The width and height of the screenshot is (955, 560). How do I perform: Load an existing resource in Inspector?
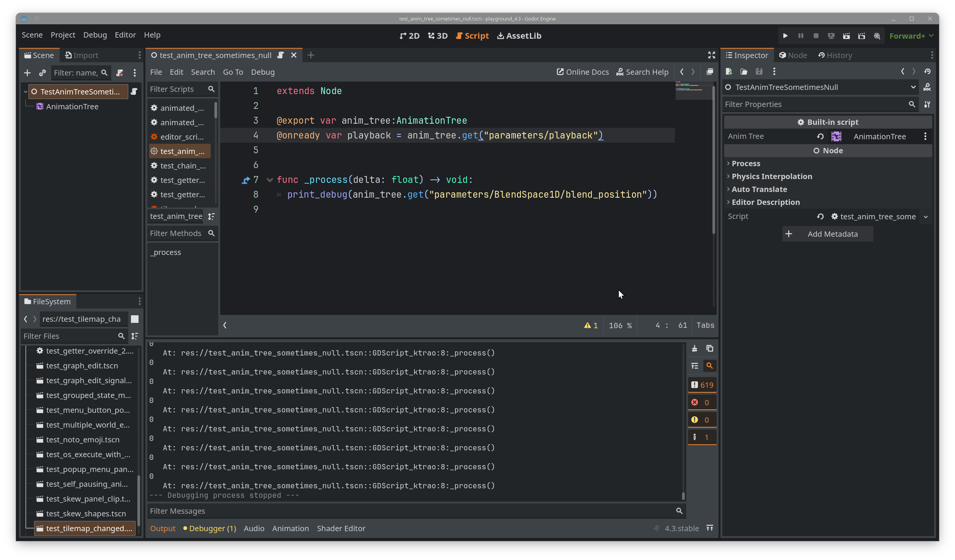click(x=744, y=71)
